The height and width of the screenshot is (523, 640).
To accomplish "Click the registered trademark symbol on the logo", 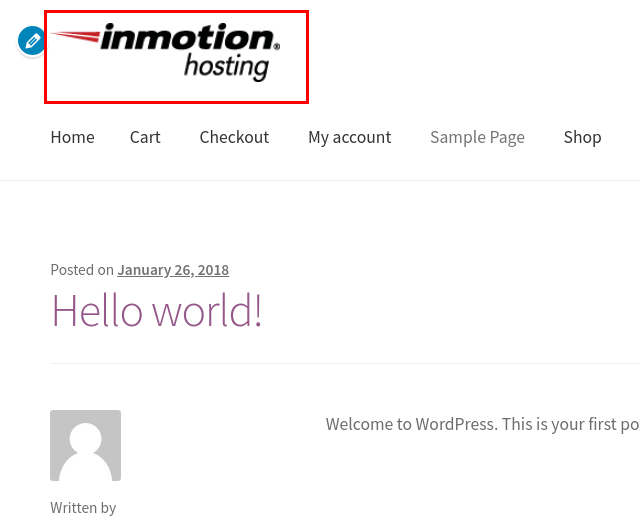I will point(277,46).
